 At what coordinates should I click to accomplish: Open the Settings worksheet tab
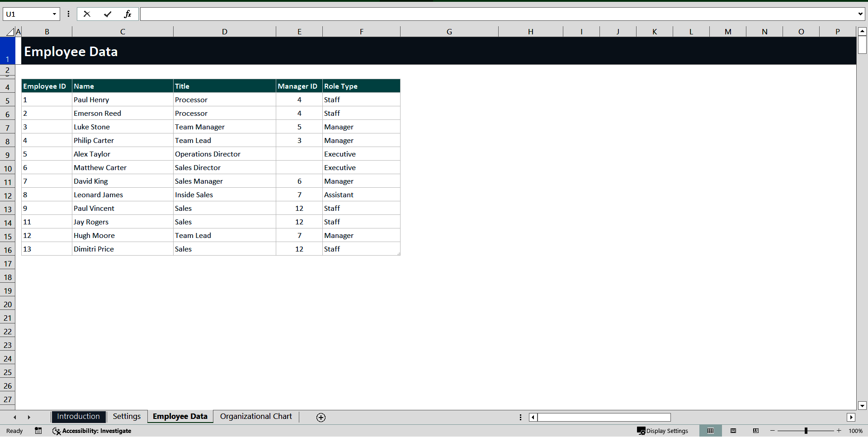click(127, 416)
